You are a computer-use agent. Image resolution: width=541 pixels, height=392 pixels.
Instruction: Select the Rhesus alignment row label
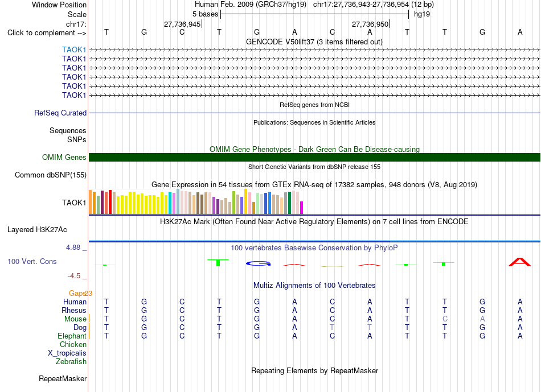74,311
